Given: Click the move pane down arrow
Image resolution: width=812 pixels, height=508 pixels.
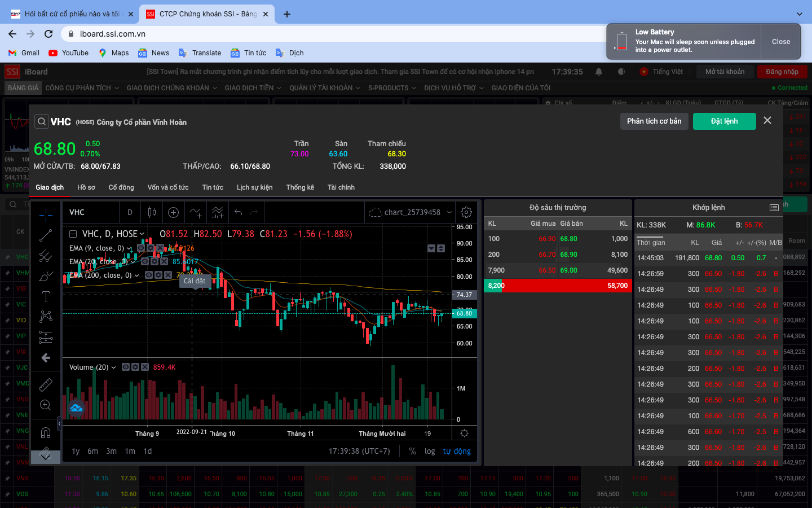Looking at the screenshot, I should [431, 248].
